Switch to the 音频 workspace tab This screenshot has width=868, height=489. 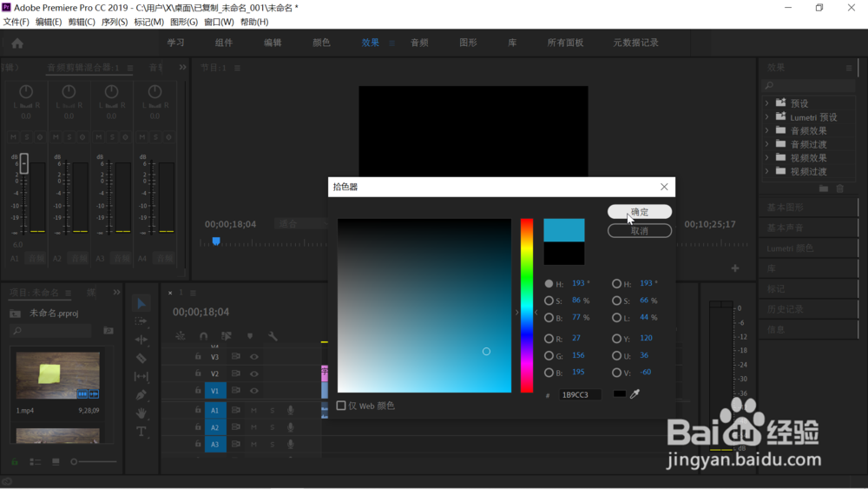tap(419, 43)
